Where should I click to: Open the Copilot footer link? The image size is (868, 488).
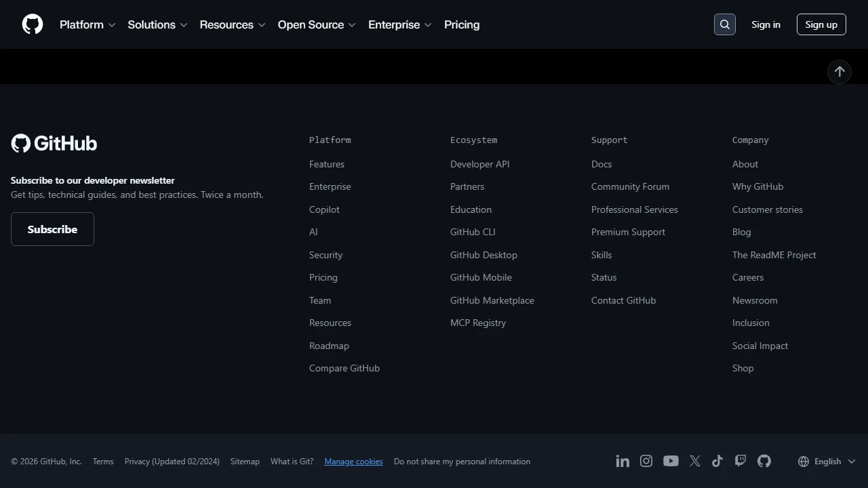click(x=324, y=209)
